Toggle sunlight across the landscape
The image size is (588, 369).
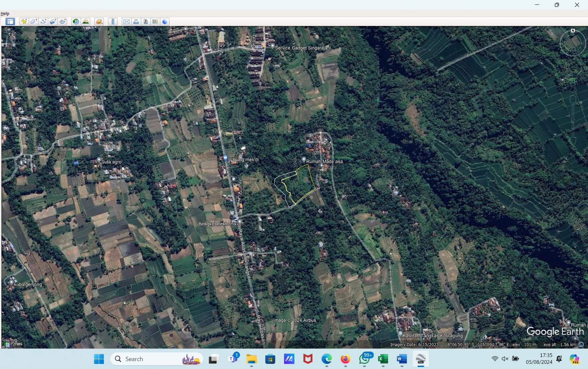85,22
